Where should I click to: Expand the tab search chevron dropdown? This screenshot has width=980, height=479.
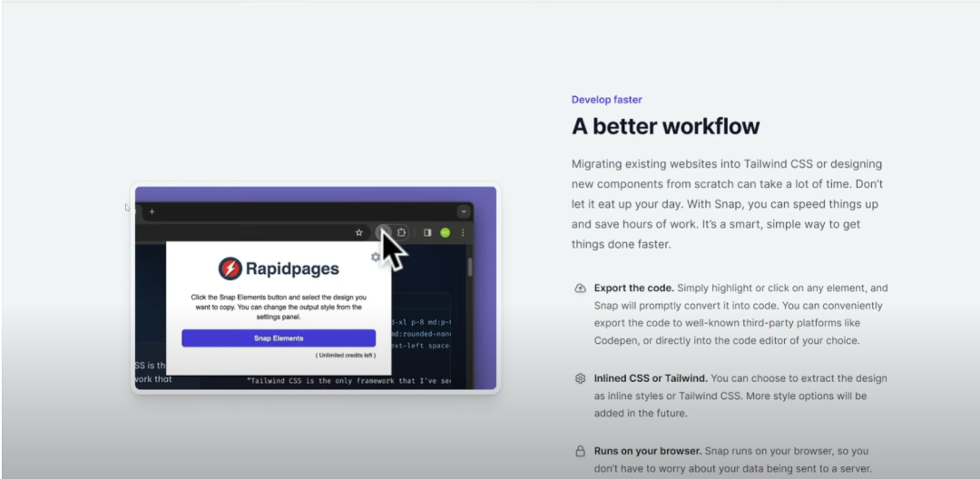point(463,211)
